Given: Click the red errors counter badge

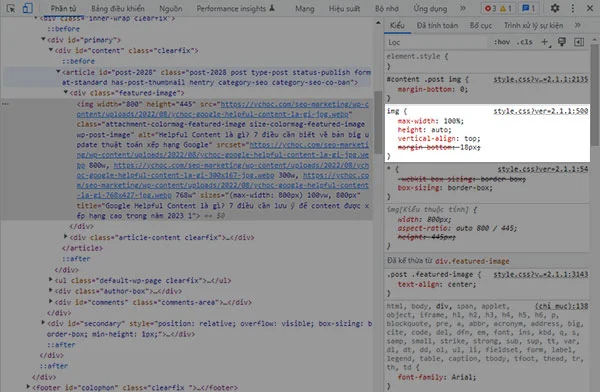Looking at the screenshot, I should point(491,8).
